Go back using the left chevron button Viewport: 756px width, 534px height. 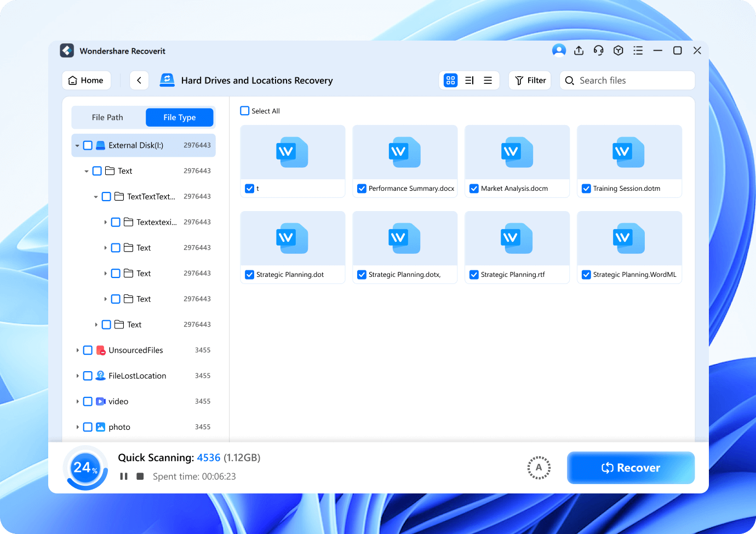(139, 80)
